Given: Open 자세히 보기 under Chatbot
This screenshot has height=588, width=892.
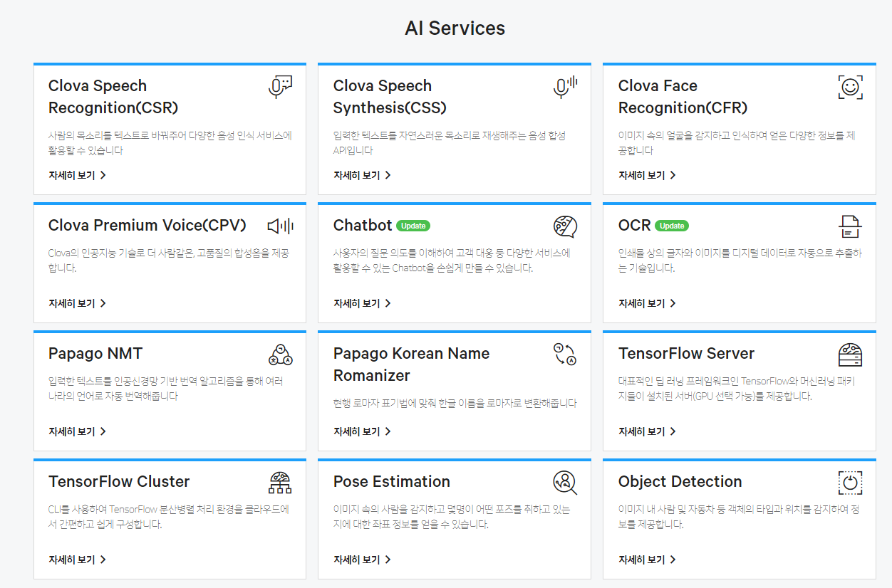Looking at the screenshot, I should 362,303.
